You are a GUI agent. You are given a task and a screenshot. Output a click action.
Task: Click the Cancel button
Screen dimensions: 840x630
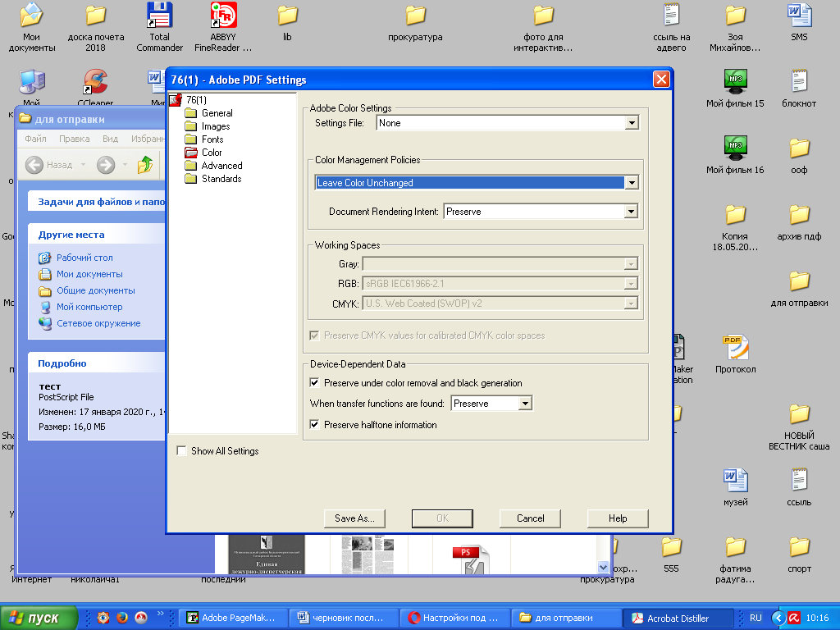(x=531, y=518)
